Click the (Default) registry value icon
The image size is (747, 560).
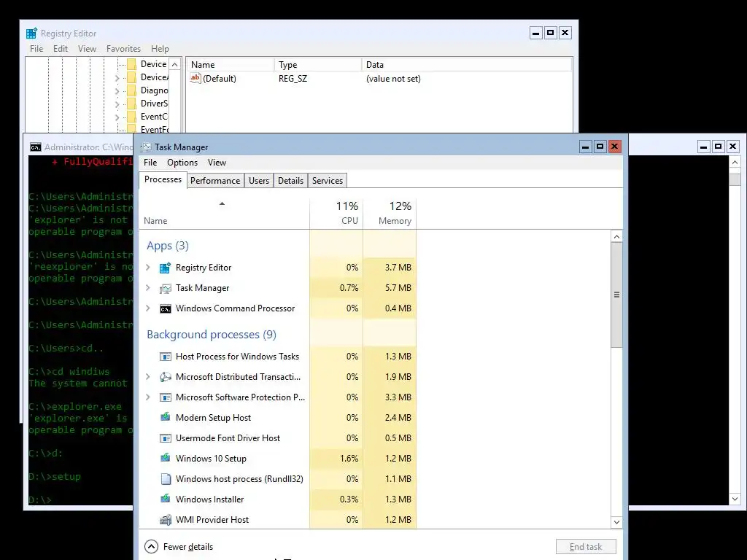196,78
